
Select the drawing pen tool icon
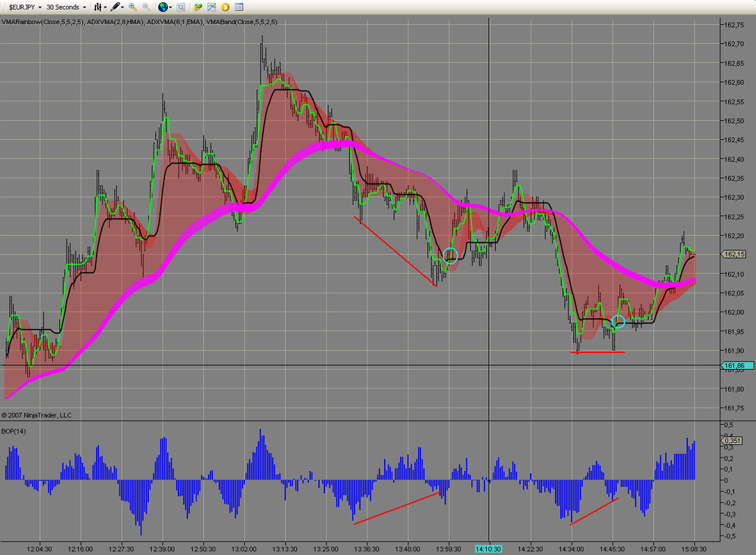point(115,8)
